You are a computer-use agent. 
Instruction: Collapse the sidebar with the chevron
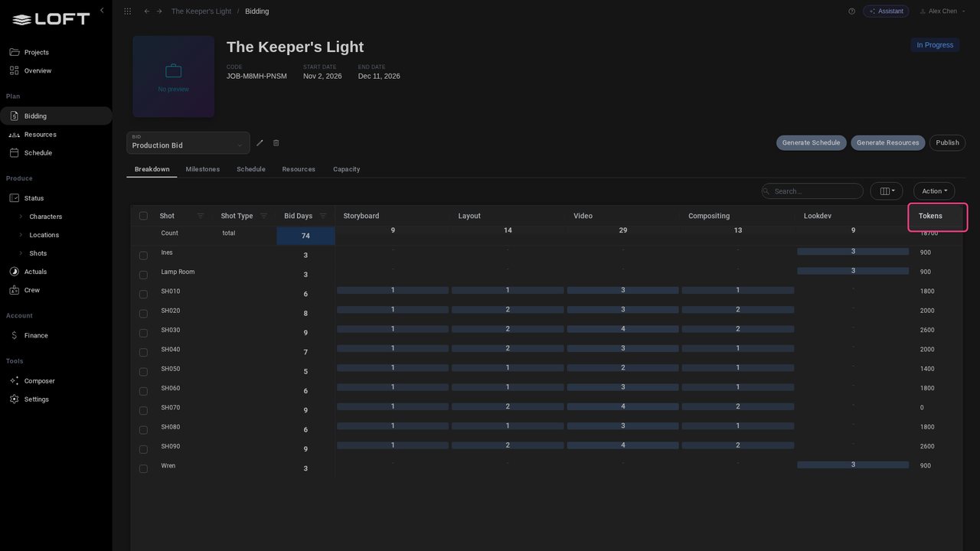102,11
